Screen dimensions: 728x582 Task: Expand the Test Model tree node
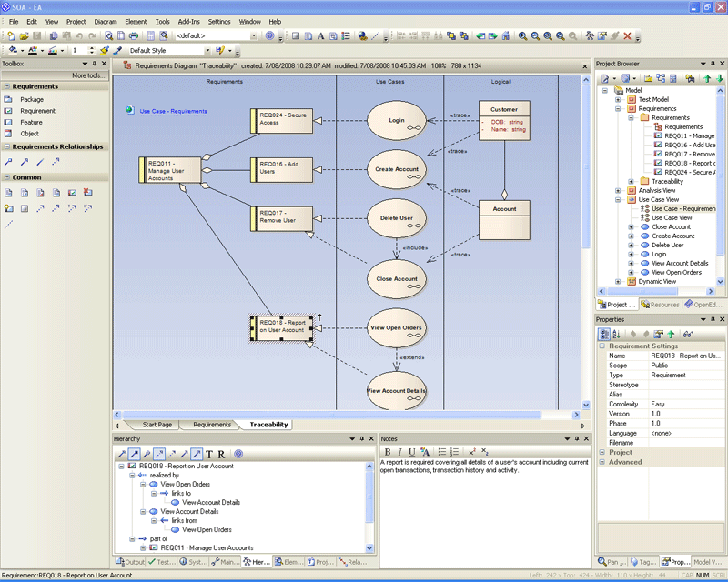pos(619,99)
